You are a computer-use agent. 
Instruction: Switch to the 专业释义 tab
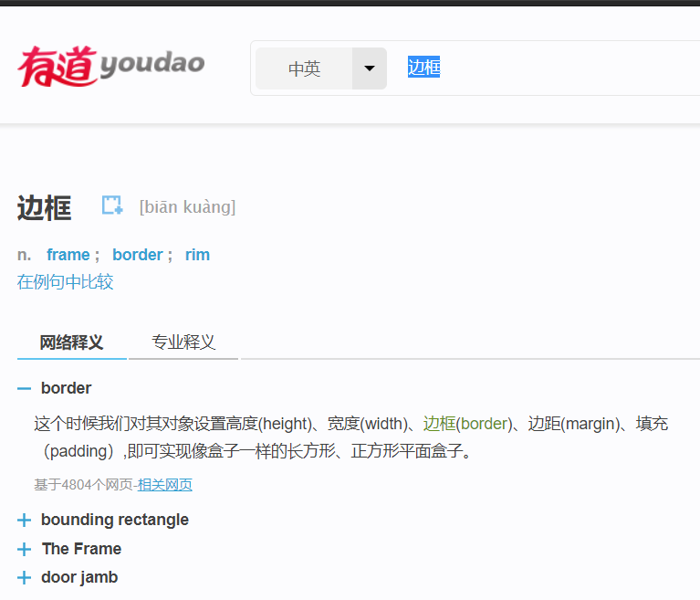pyautogui.click(x=183, y=342)
